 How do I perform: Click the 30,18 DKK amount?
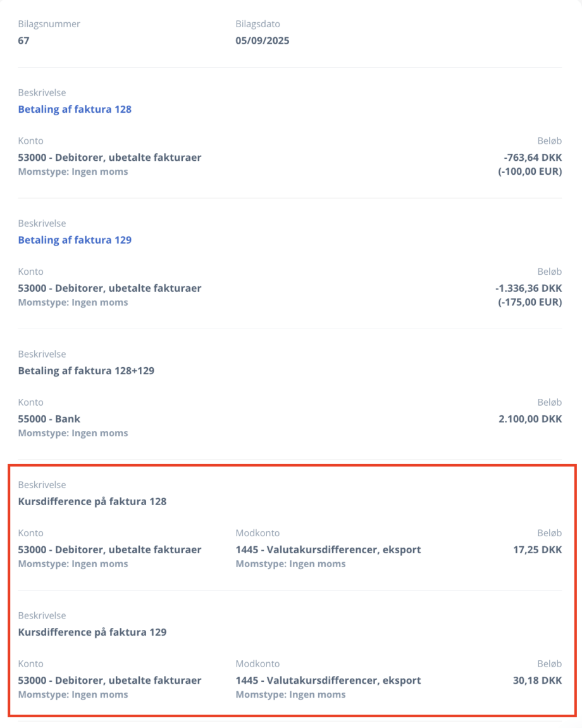pyautogui.click(x=537, y=681)
